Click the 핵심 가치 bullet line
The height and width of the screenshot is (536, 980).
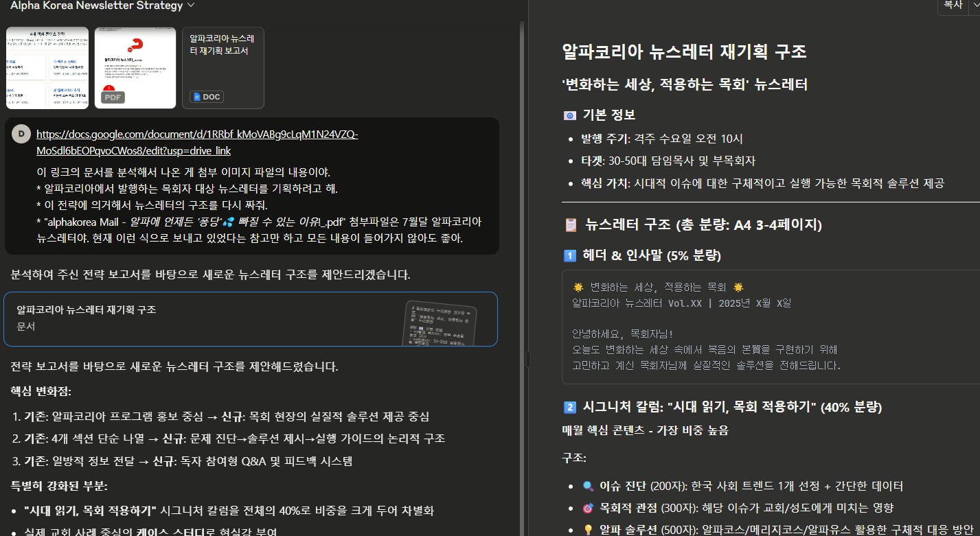click(x=763, y=183)
